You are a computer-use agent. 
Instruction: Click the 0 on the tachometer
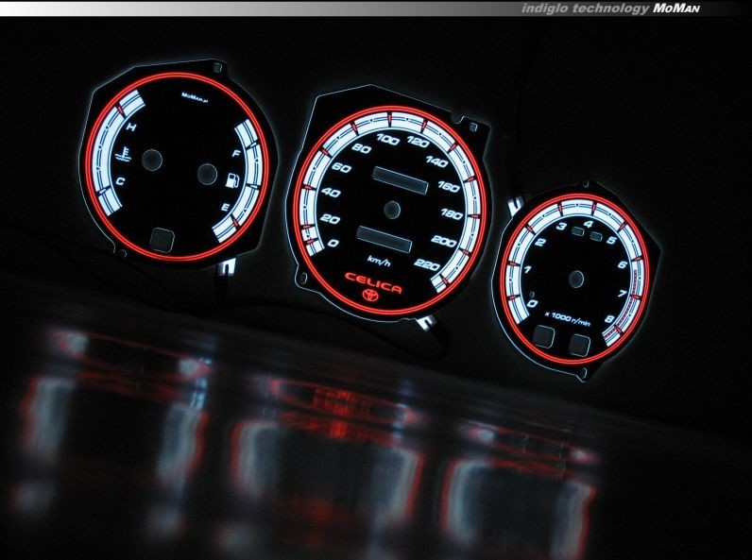point(532,303)
